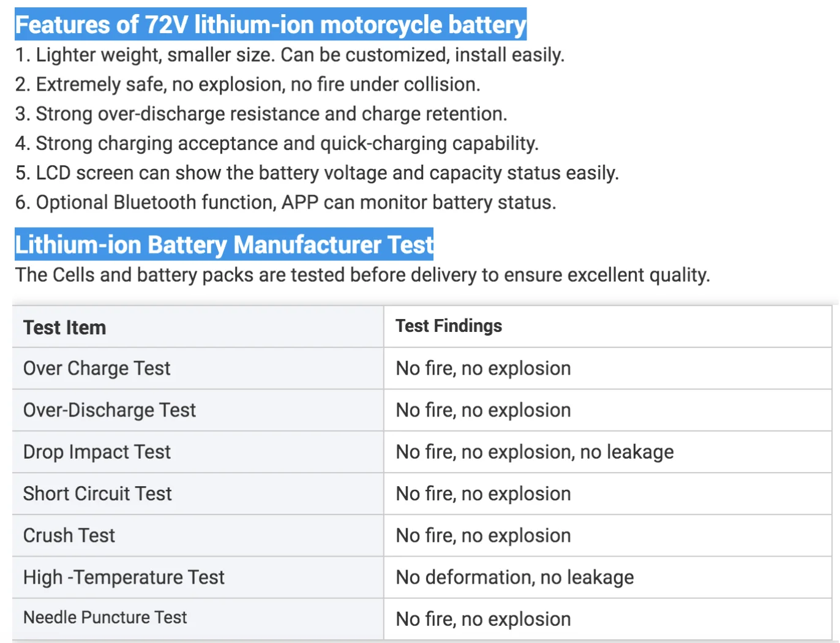Click the 'Strong charging acceptance' feature line
Screen dimensions: 840x643
click(277, 143)
